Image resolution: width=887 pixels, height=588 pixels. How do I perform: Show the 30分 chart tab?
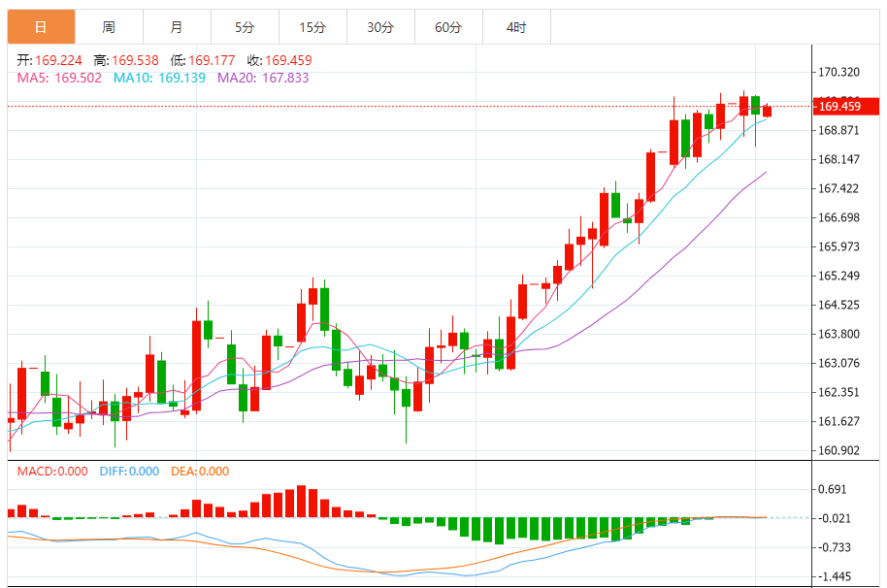(x=380, y=28)
